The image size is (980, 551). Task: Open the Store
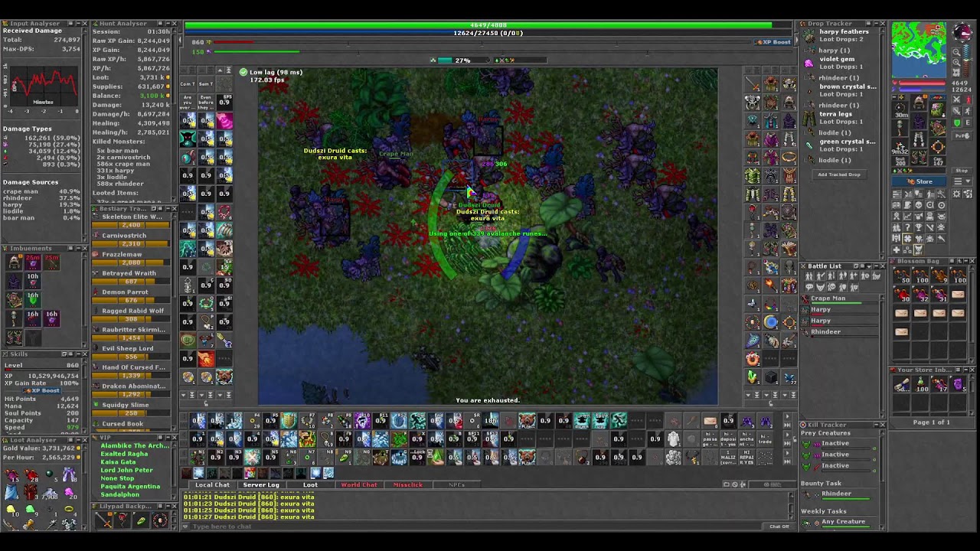920,181
